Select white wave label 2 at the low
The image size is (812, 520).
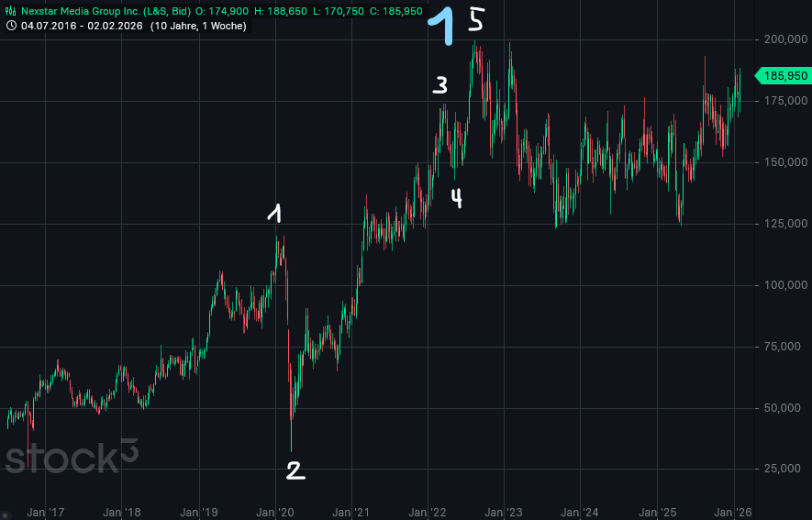point(294,470)
